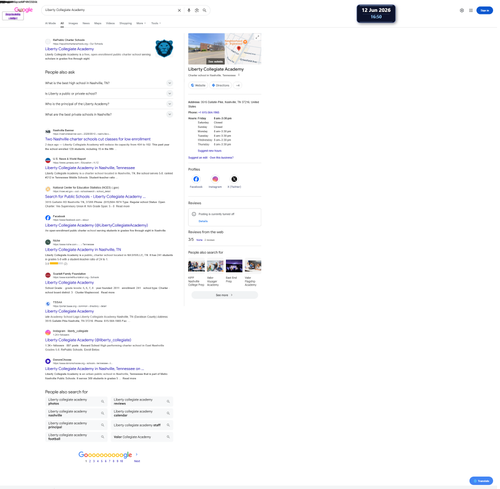Click 'Own this business?' link
500x489 pixels.
[x=222, y=157]
